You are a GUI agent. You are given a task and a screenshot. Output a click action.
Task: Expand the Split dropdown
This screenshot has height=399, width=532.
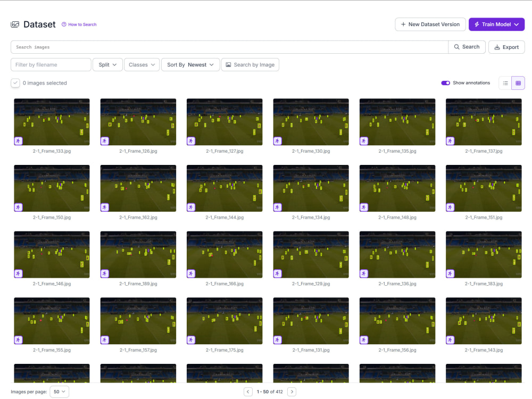click(107, 65)
